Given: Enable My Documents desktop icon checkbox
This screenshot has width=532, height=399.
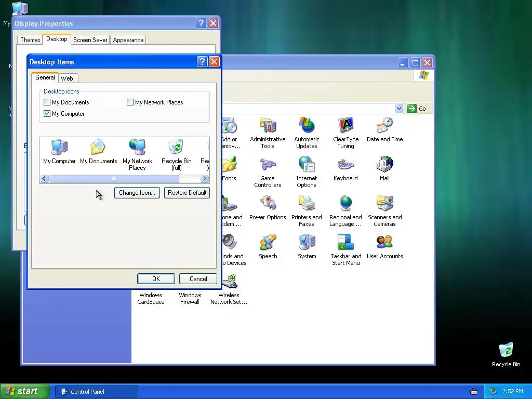Looking at the screenshot, I should coord(47,102).
